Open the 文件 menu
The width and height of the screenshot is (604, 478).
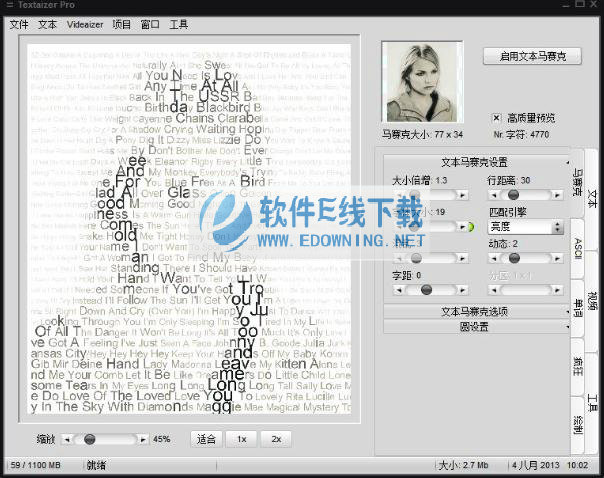coord(19,25)
